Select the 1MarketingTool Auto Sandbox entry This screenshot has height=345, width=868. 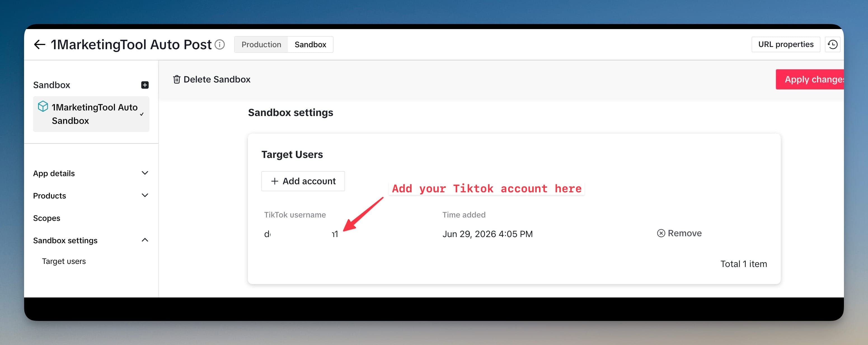coord(91,114)
